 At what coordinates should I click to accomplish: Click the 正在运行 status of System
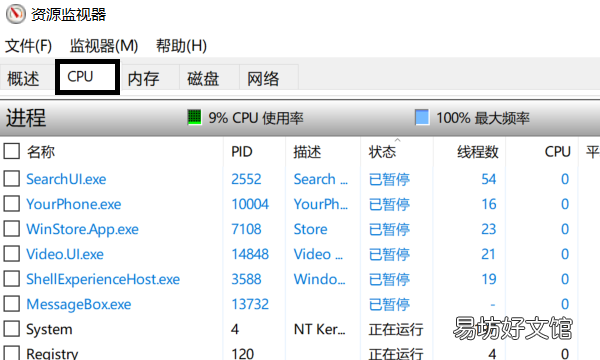(396, 329)
